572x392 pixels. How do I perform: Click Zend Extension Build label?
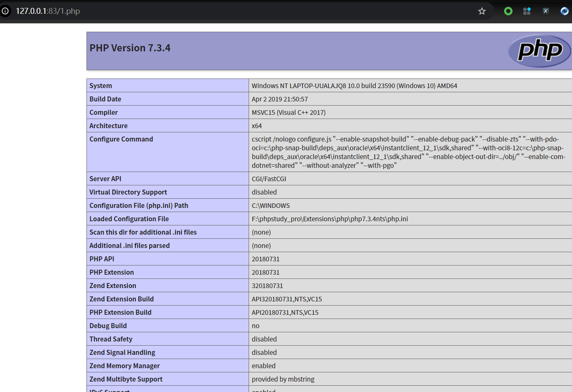pyautogui.click(x=122, y=299)
